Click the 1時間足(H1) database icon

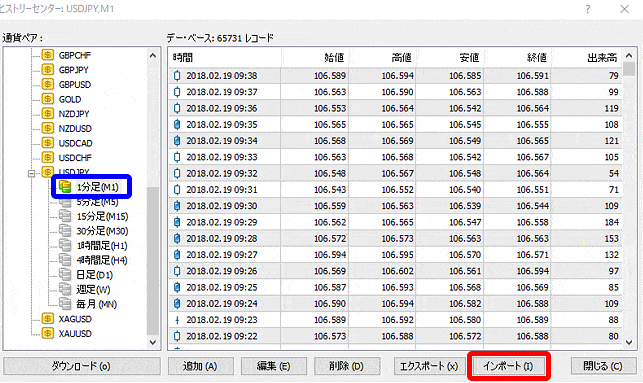point(65,245)
